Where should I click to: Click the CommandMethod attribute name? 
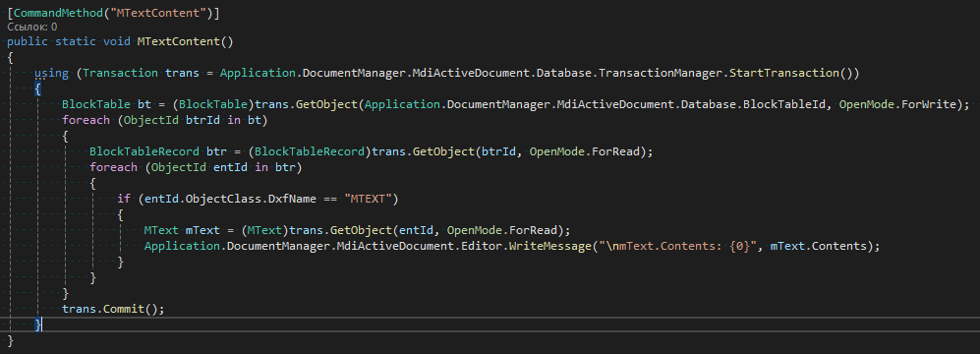(x=58, y=13)
